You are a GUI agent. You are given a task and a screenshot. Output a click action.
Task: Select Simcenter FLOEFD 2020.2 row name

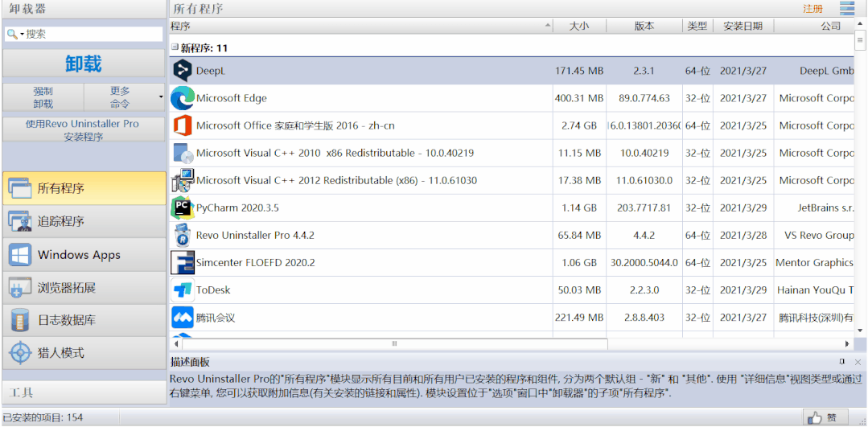255,263
